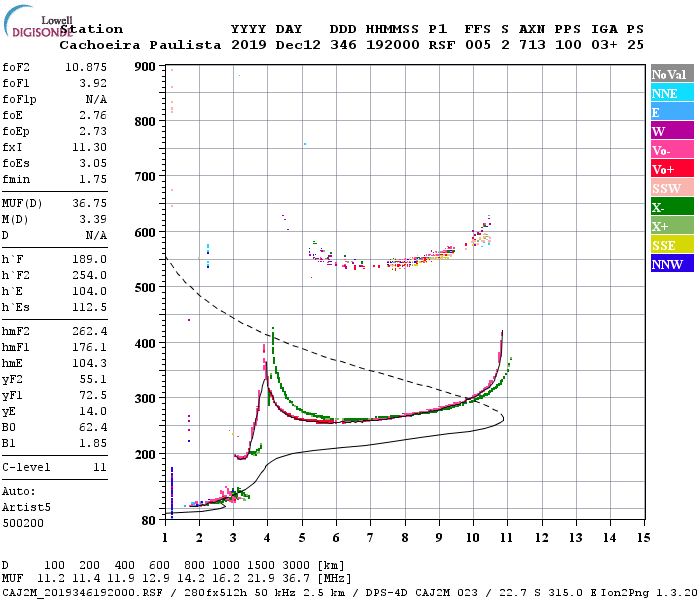Image resolution: width=700 pixels, height=600 pixels.
Task: Click the hmF2 value 262.4
Action: (x=89, y=331)
